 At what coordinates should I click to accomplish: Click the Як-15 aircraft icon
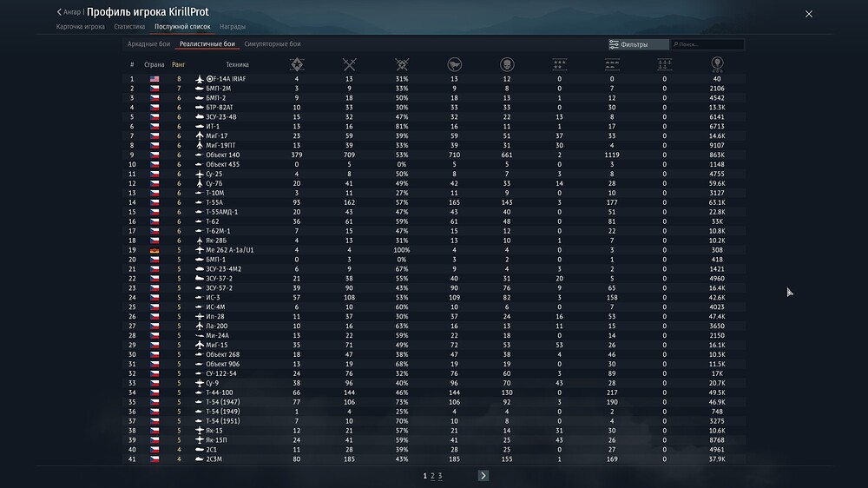200,431
